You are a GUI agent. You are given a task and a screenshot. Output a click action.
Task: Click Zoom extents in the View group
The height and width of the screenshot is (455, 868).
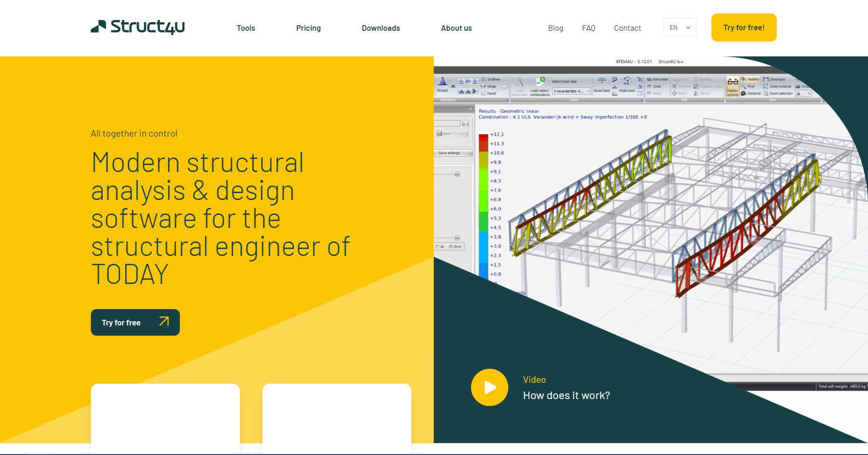pyautogui.click(x=777, y=86)
